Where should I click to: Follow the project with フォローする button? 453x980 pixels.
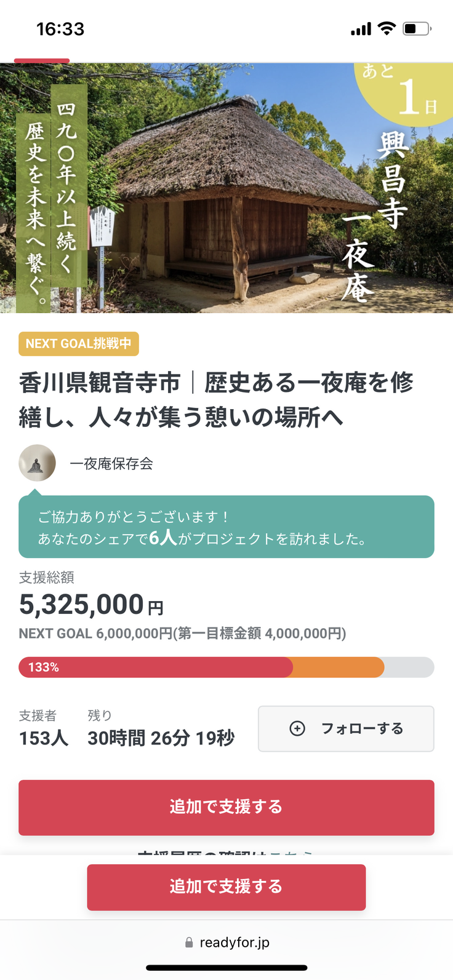click(346, 729)
